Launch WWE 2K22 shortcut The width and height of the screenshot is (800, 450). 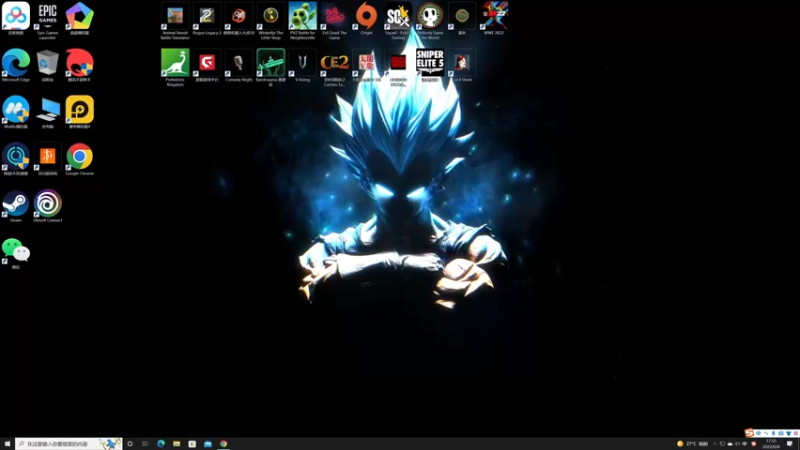(494, 18)
